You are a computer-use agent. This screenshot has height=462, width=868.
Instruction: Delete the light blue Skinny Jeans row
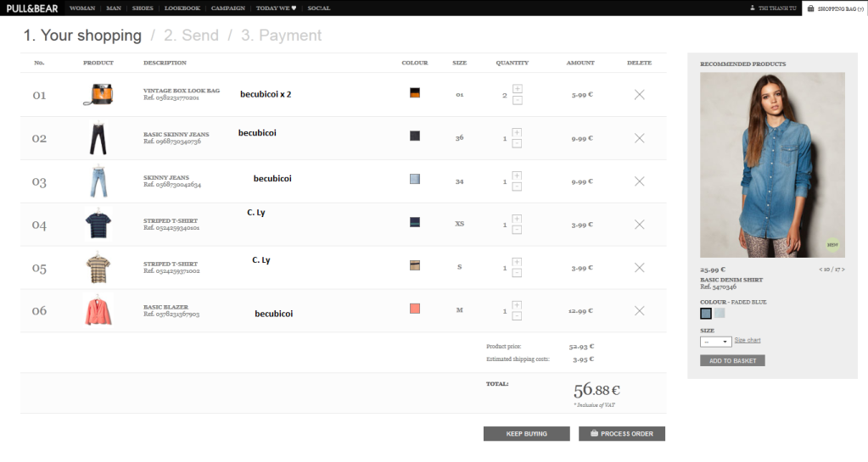[639, 181]
